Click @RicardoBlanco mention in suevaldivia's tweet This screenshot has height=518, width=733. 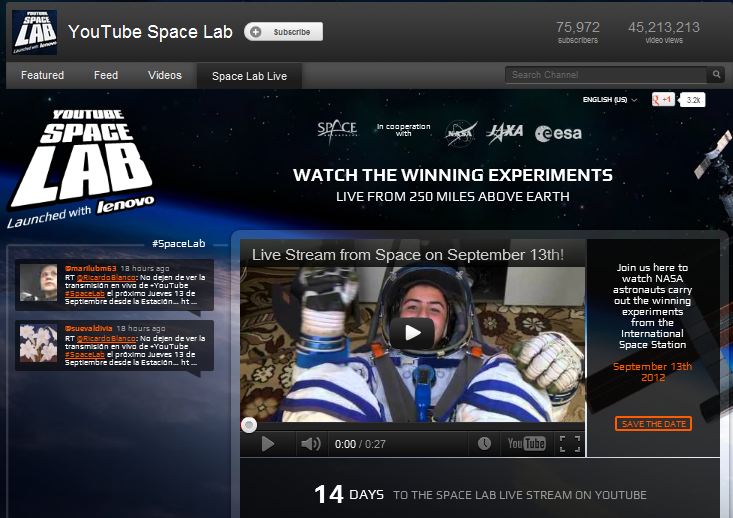click(x=107, y=338)
